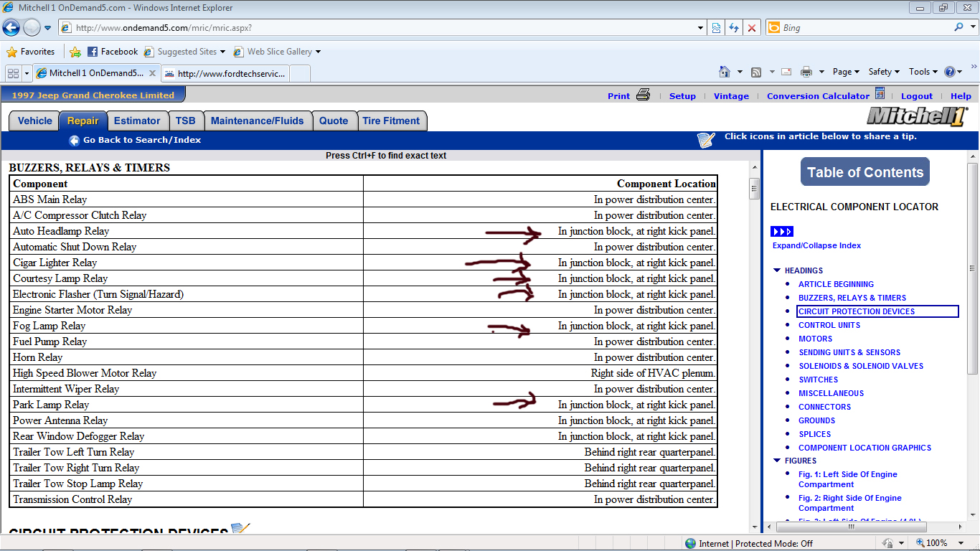
Task: Click the three-arrow blue icon in Table of Contents
Action: 782,231
